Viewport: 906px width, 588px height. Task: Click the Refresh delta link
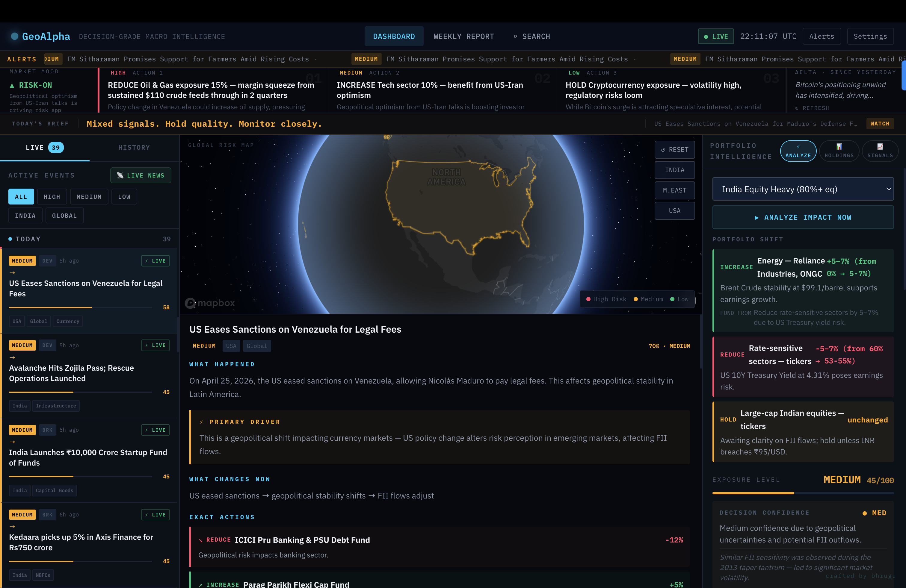click(812, 108)
